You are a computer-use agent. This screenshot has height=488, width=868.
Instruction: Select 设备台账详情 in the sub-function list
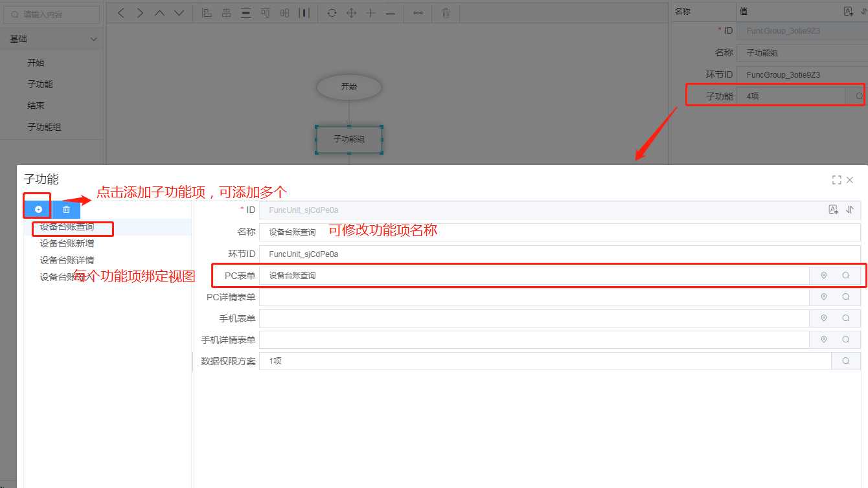tap(67, 260)
